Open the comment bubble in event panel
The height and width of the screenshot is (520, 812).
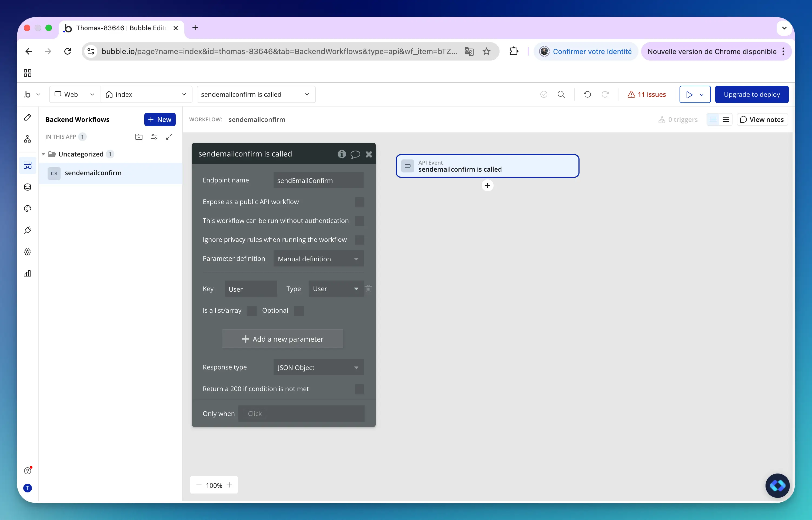355,154
